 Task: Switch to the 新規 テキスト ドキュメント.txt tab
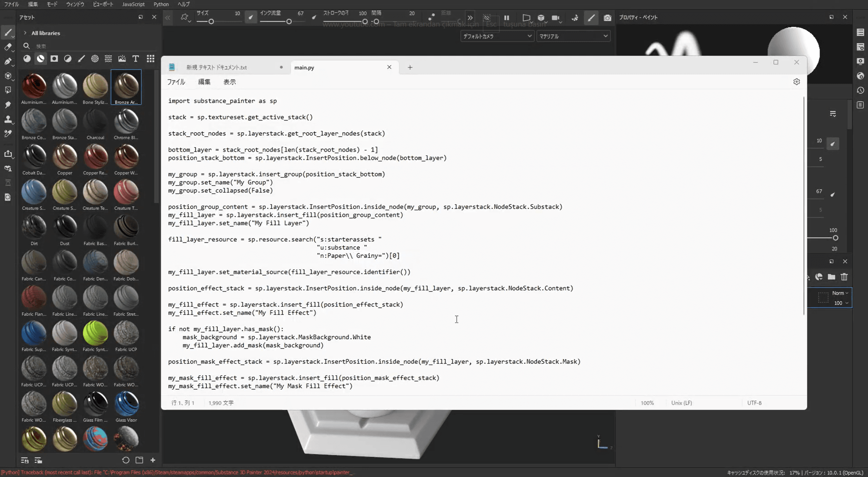point(216,67)
